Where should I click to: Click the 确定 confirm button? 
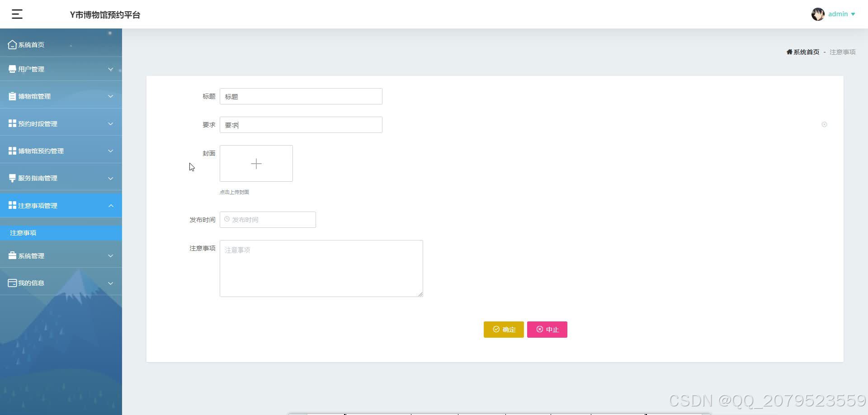point(504,330)
